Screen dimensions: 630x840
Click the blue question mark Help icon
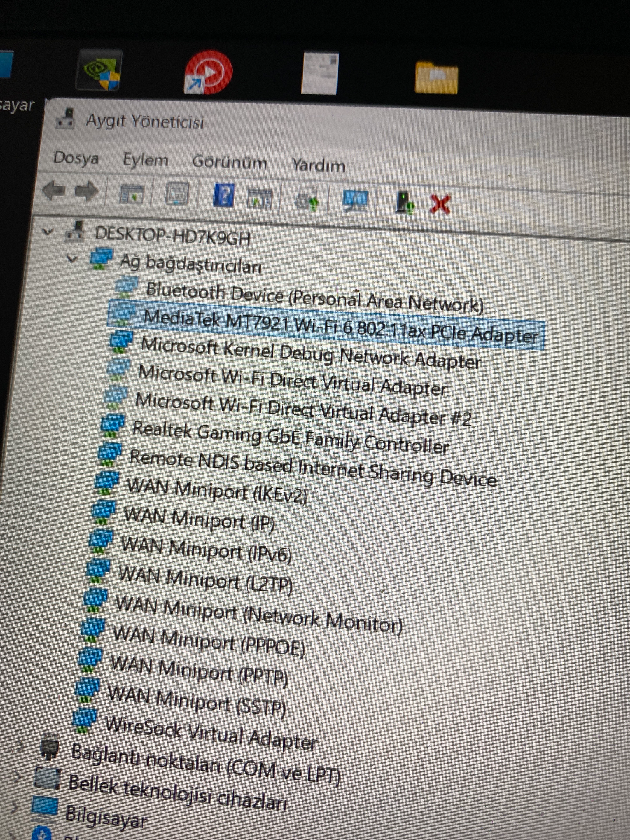pyautogui.click(x=224, y=195)
